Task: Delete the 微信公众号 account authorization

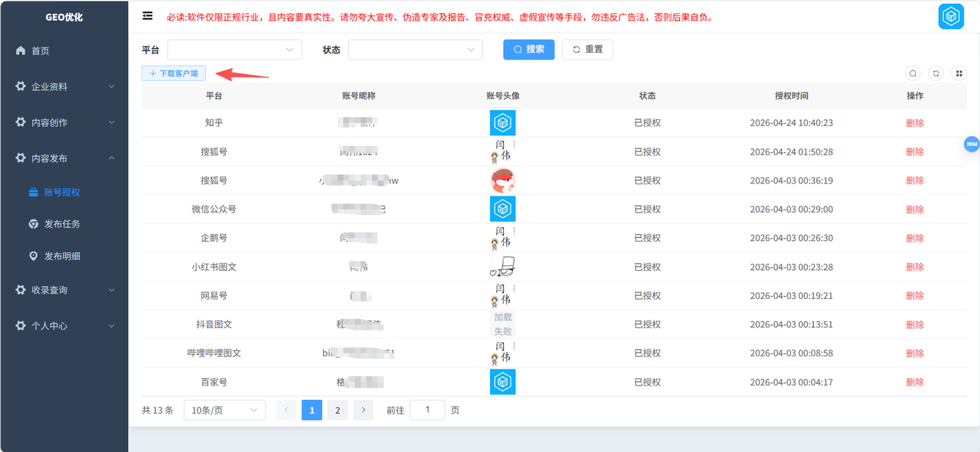Action: tap(915, 210)
